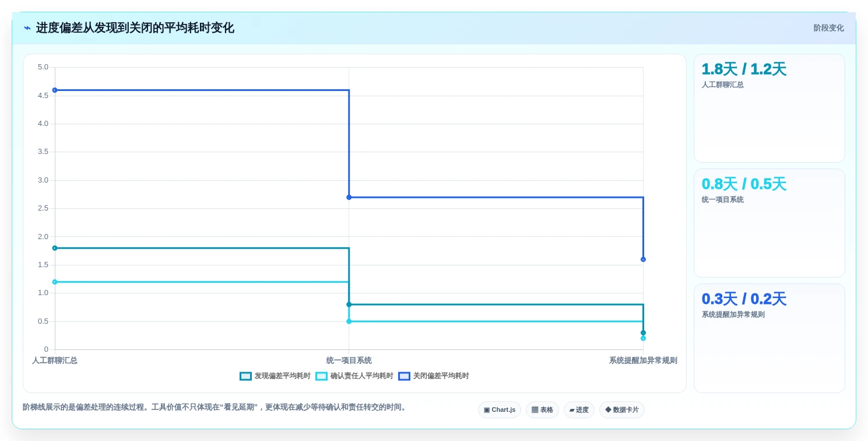Image resolution: width=868 pixels, height=441 pixels.
Task: Click the 系统提醒加异常规则 caption in third card
Action: coord(733,314)
